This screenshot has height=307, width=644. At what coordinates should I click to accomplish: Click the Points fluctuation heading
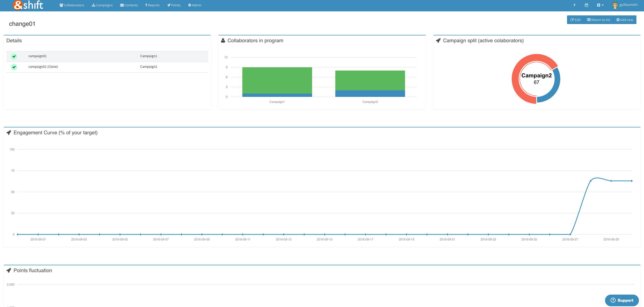coord(33,270)
